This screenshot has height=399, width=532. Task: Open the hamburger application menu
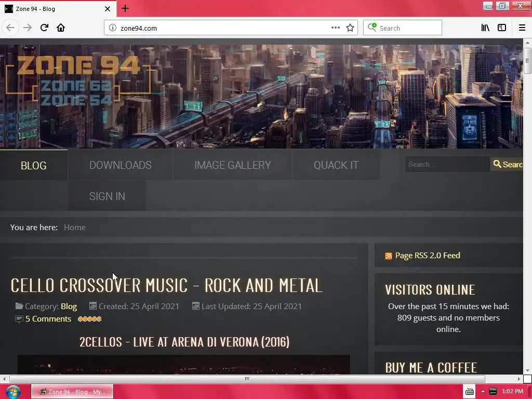click(522, 28)
